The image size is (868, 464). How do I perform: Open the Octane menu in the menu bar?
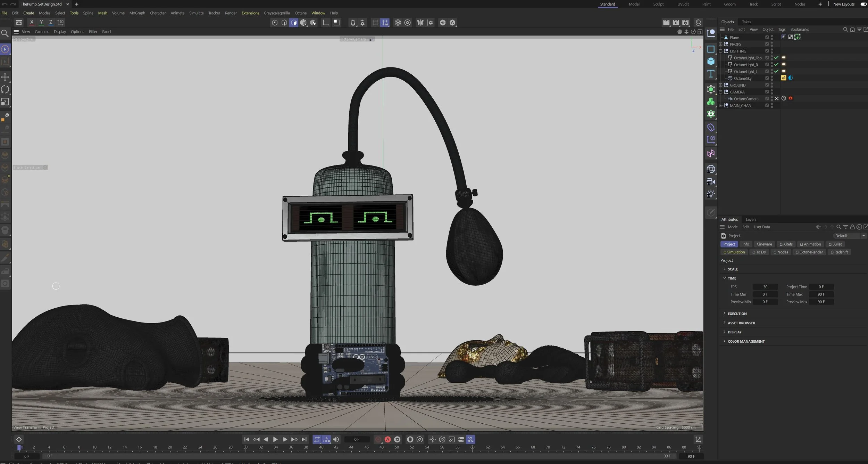click(x=300, y=13)
